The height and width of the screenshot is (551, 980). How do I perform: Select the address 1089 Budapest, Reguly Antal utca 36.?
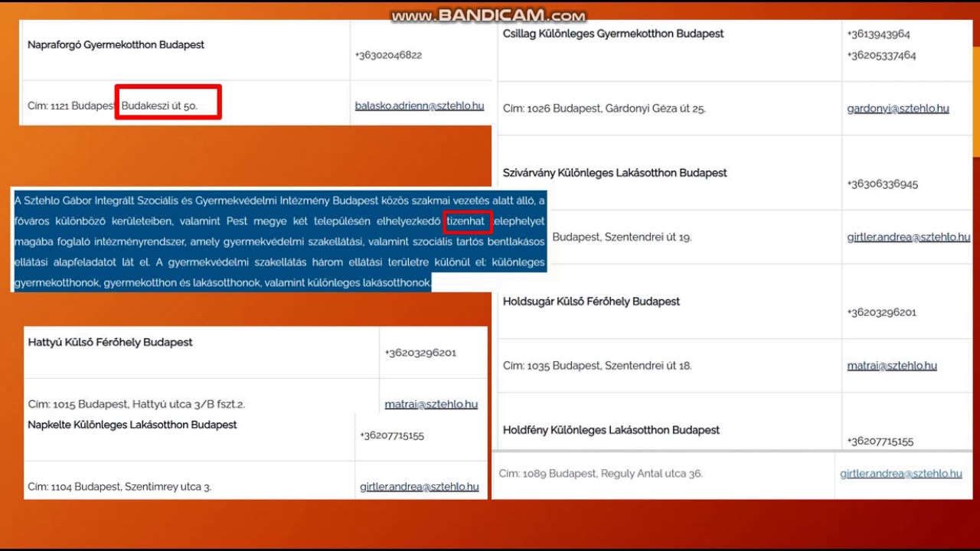(x=612, y=474)
